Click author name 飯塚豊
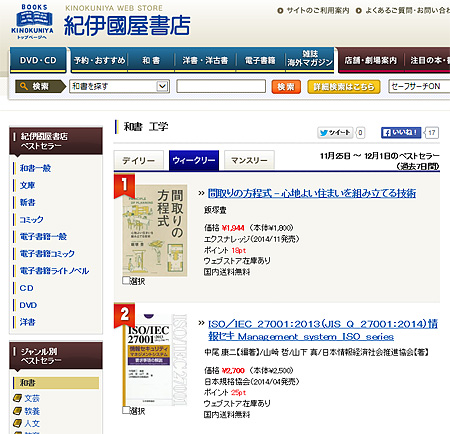This screenshot has width=450, height=434. (x=215, y=210)
